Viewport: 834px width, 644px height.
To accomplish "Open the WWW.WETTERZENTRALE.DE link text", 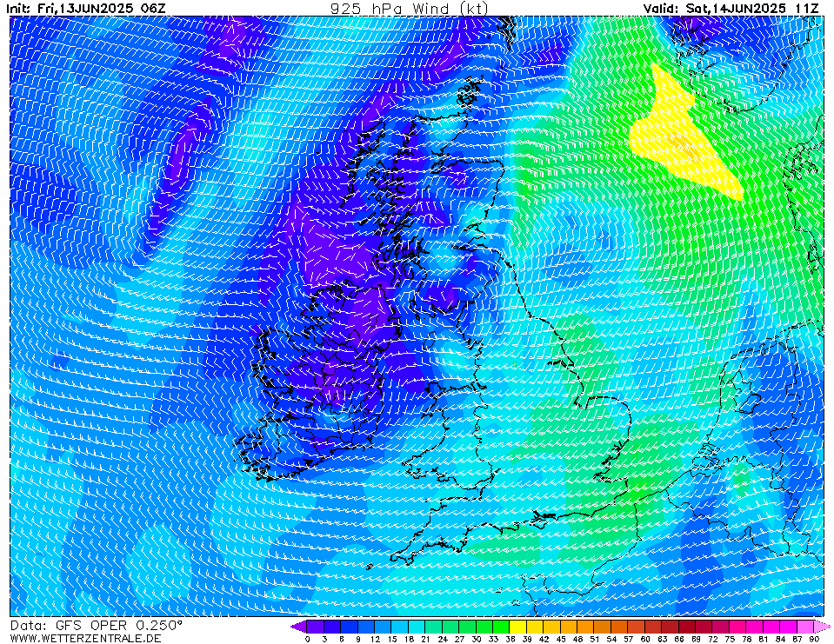I will [x=85, y=638].
